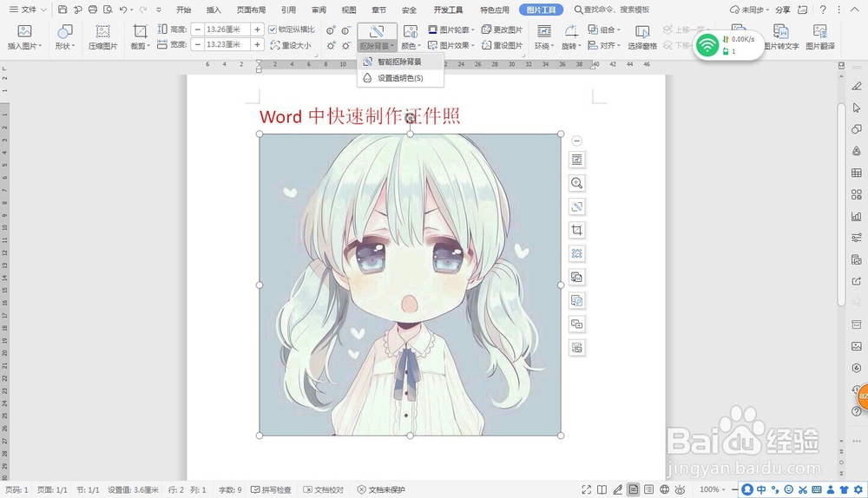Collapse the picture side toolbar with minus icon
The width and height of the screenshot is (868, 498).
coord(577,141)
